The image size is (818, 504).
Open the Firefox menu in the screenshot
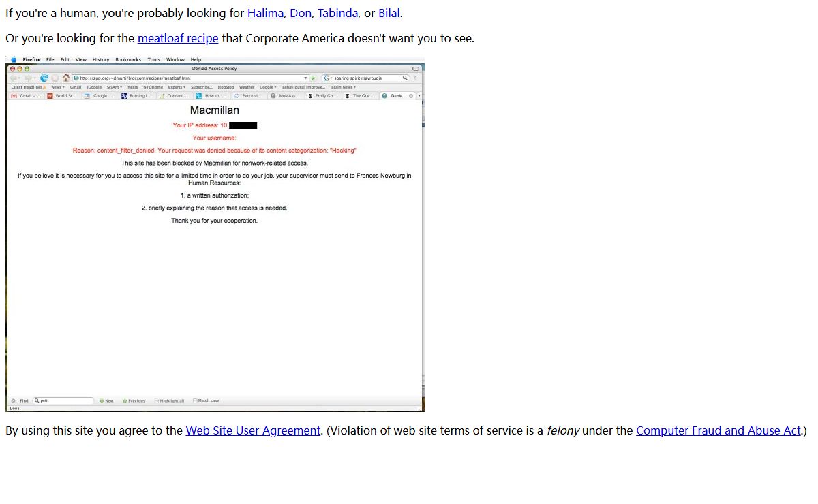pos(31,60)
